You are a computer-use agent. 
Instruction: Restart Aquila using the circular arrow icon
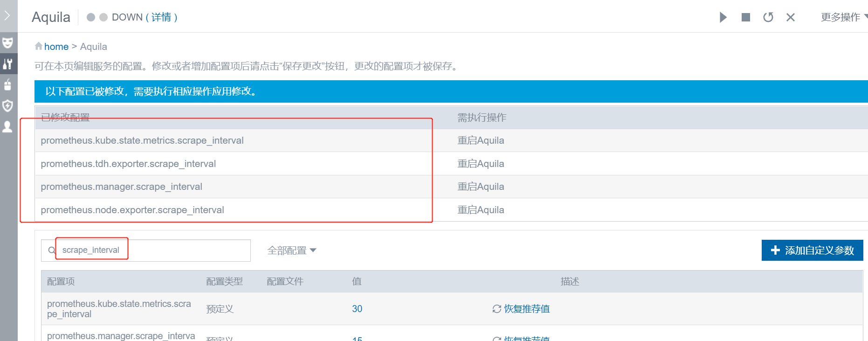(x=768, y=17)
